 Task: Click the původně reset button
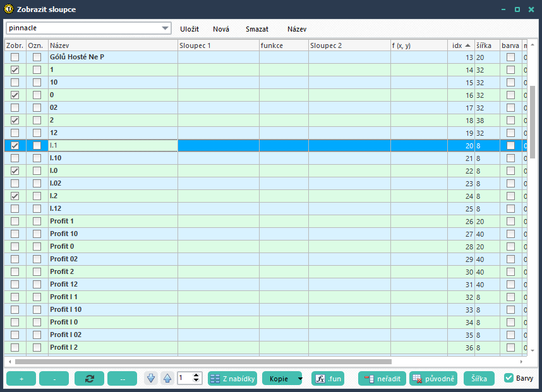[433, 379]
